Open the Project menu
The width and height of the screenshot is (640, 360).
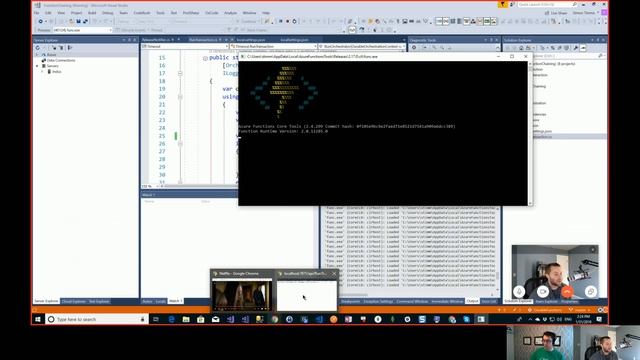coord(76,13)
